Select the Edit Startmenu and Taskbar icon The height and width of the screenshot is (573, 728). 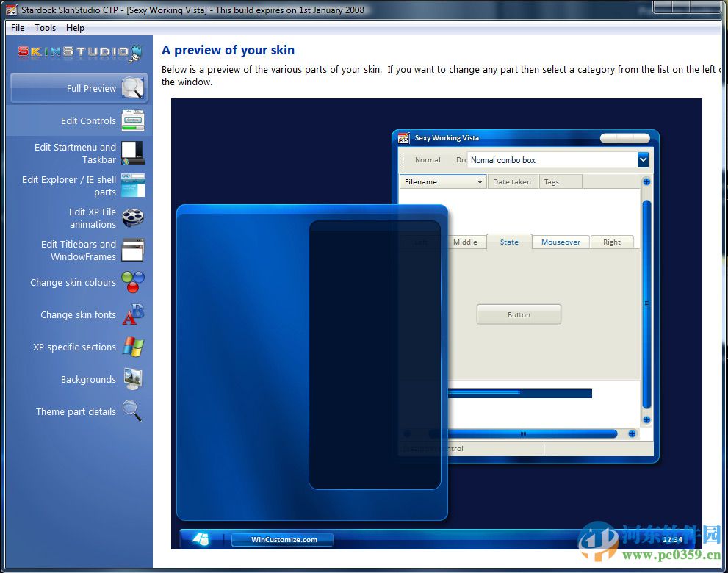coord(133,153)
